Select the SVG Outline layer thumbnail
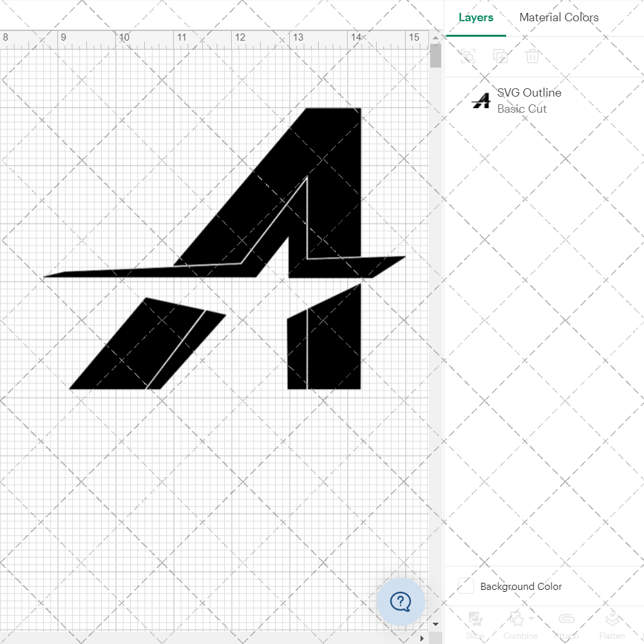This screenshot has width=644, height=644. pyautogui.click(x=481, y=100)
